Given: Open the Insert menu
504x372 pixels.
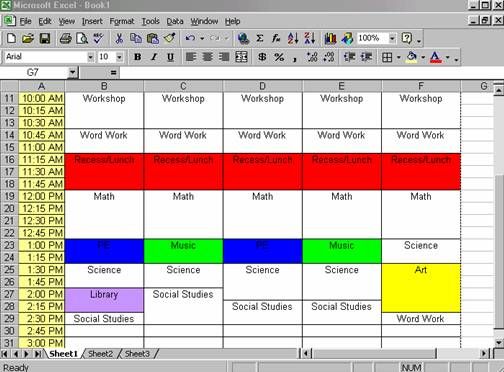Looking at the screenshot, I should tap(92, 22).
